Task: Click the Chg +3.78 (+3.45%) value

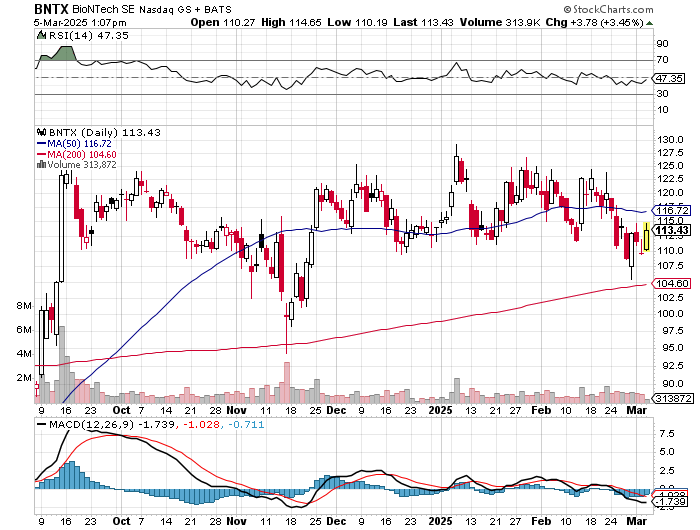Action: (x=595, y=22)
